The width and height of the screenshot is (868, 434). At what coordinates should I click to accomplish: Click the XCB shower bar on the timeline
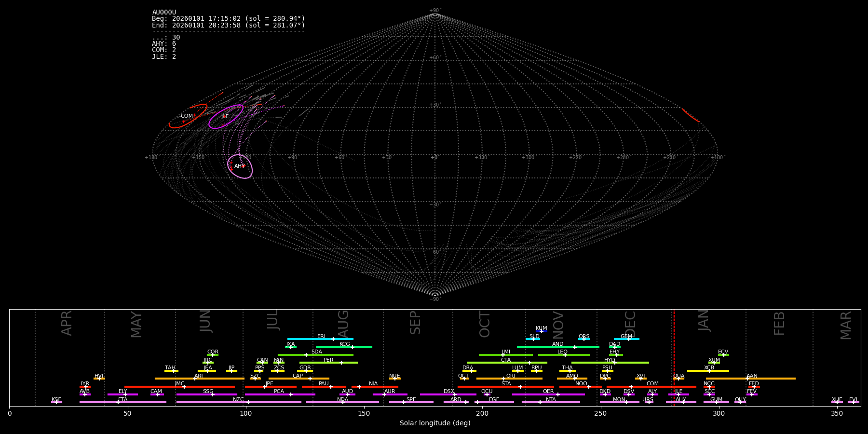pyautogui.click(x=708, y=370)
